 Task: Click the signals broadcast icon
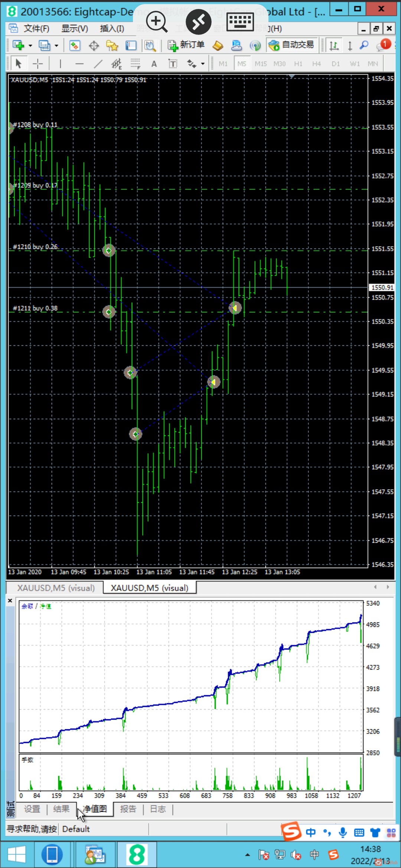255,46
